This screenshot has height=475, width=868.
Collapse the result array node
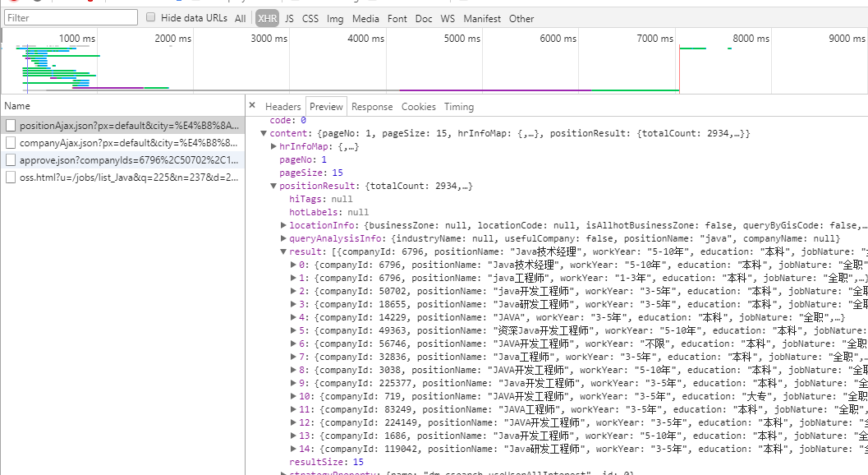[283, 251]
